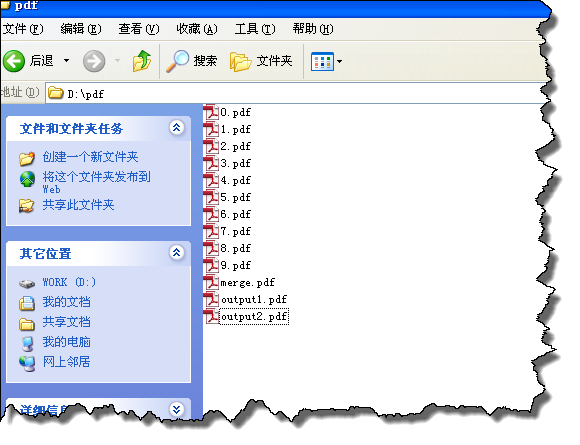This screenshot has width=580, height=445.
Task: Select the 5.pdf file
Action: (x=228, y=198)
